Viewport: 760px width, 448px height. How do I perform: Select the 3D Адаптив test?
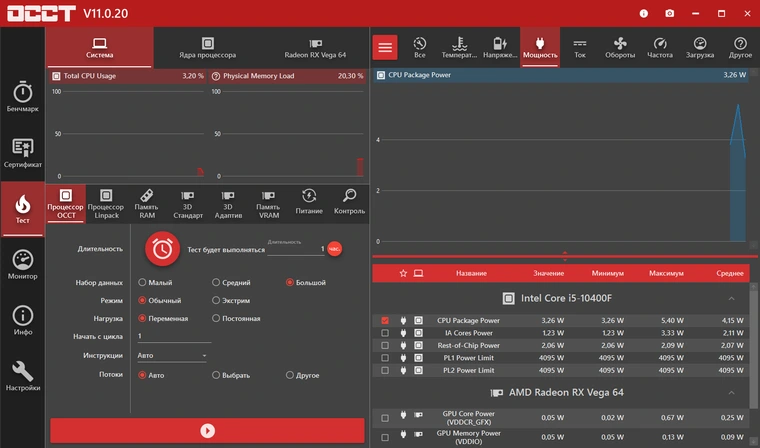(x=228, y=204)
